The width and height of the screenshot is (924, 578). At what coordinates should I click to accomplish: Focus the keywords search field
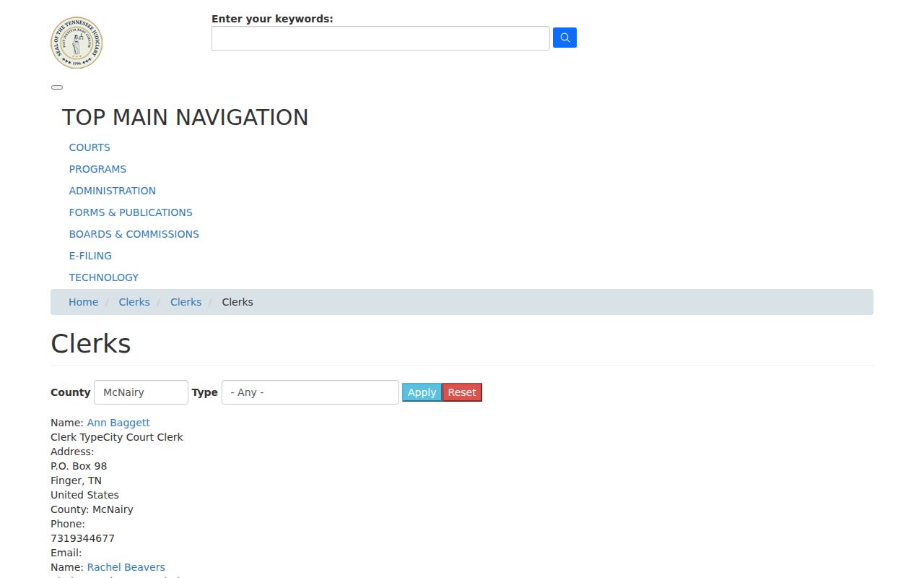tap(380, 38)
